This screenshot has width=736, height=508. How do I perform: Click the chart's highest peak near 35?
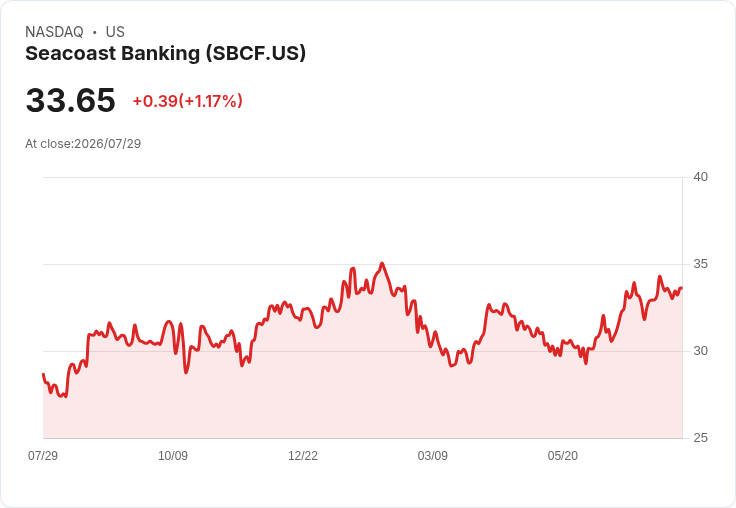382,263
